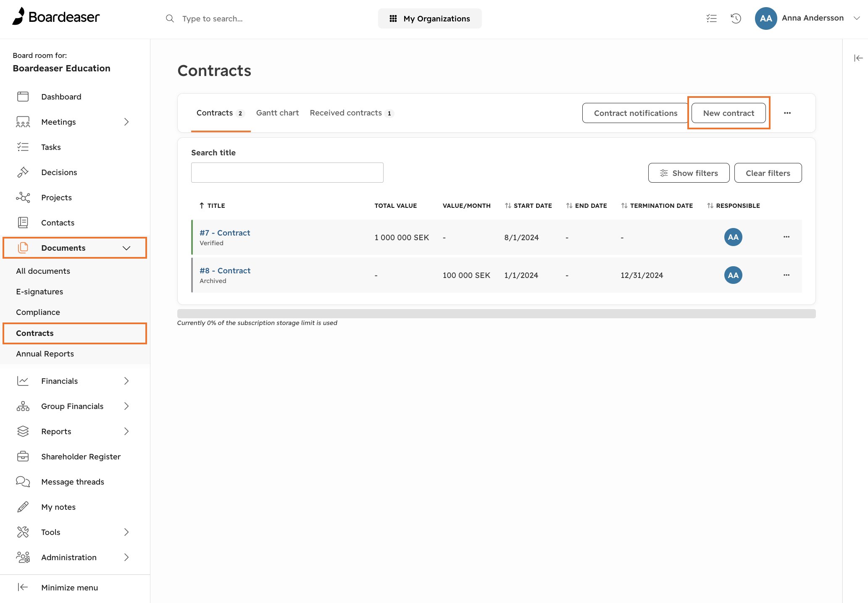Expand the Financials submenu chevron

click(126, 381)
